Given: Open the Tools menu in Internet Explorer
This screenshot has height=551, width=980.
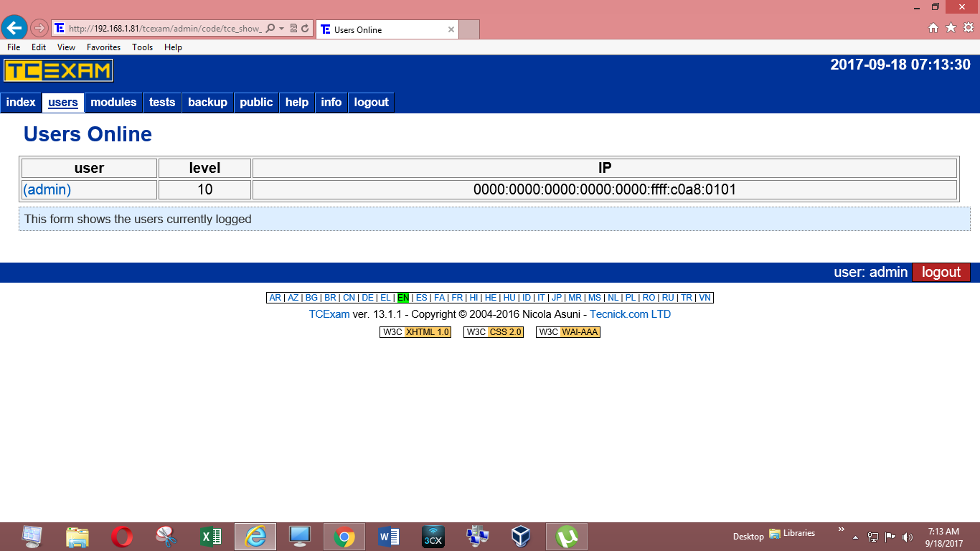Looking at the screenshot, I should coord(142,47).
